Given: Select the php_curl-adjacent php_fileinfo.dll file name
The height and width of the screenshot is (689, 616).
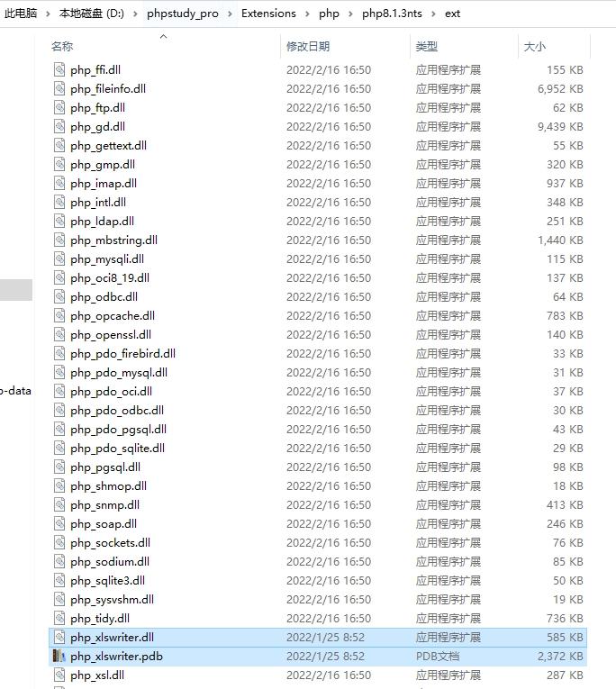Looking at the screenshot, I should click(x=108, y=89).
